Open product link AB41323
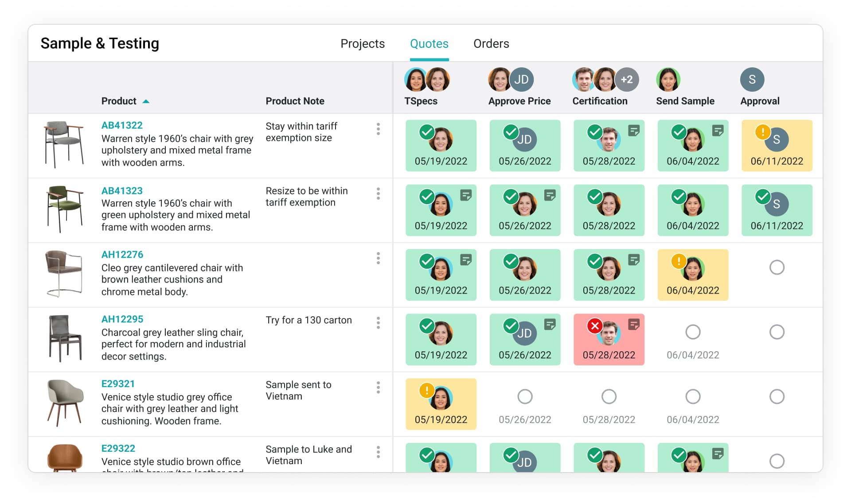Screen dimensions: 851x504 point(122,190)
